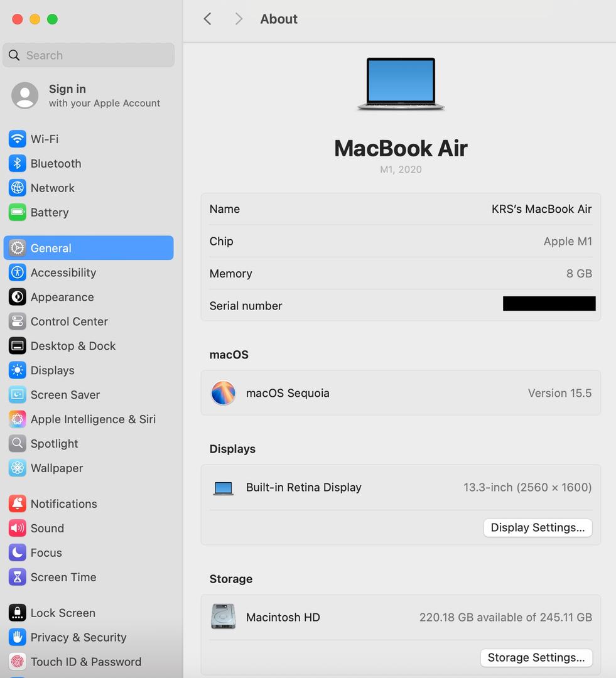Open Apple Intelligence & Siri icon
The height and width of the screenshot is (678, 616).
click(x=18, y=419)
